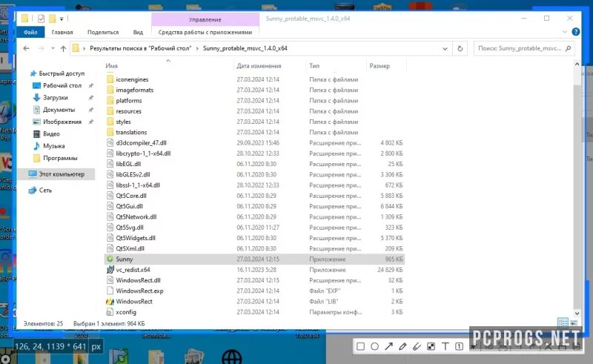Image resolution: width=593 pixels, height=364 pixels.
Task: Click the Музыка music note icon
Action: click(36, 146)
